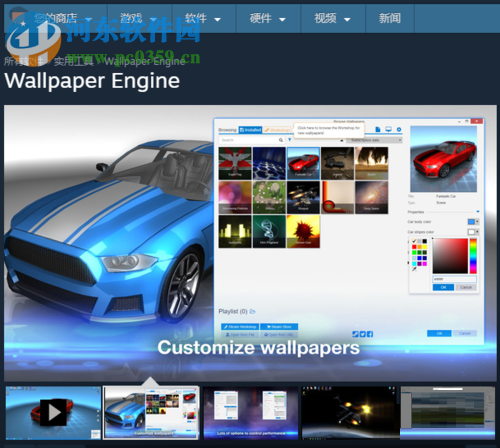Viewport: 500px width, 448px height.
Task: Click the file document icon in toolbar
Action: coord(378,129)
